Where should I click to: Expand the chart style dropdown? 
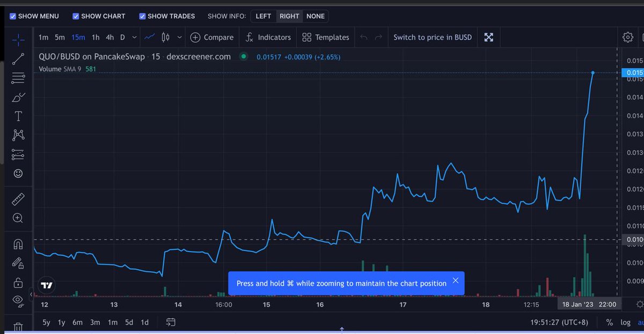coord(179,37)
